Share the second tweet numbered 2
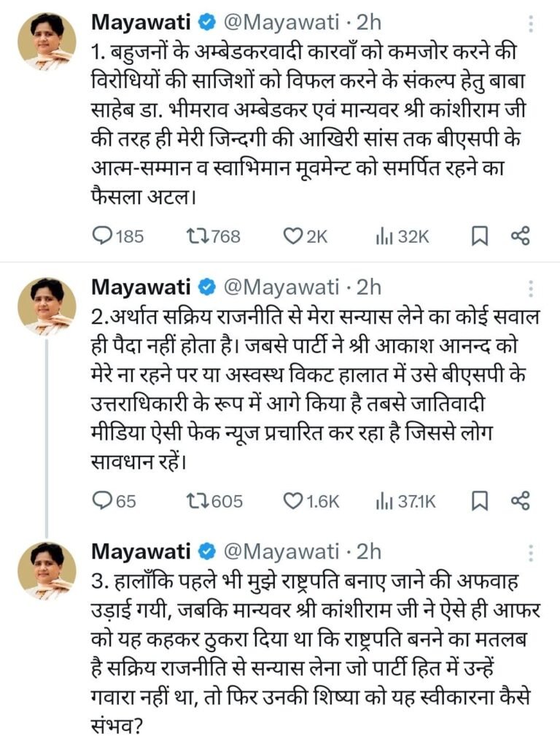 click(520, 501)
